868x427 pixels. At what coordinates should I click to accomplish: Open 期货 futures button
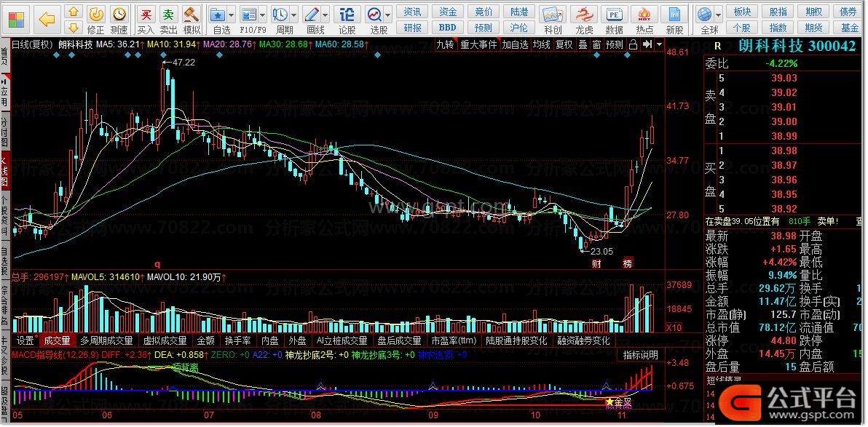(813, 27)
